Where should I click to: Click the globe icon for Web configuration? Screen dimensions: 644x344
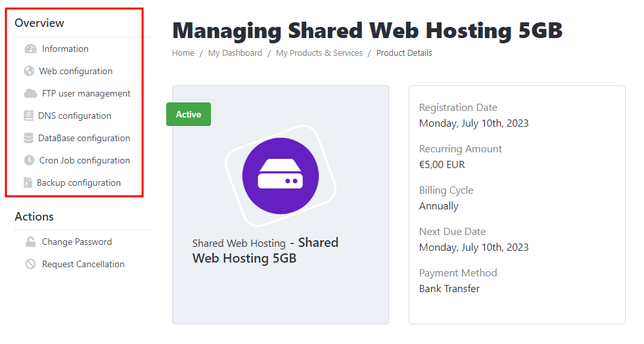pos(29,71)
